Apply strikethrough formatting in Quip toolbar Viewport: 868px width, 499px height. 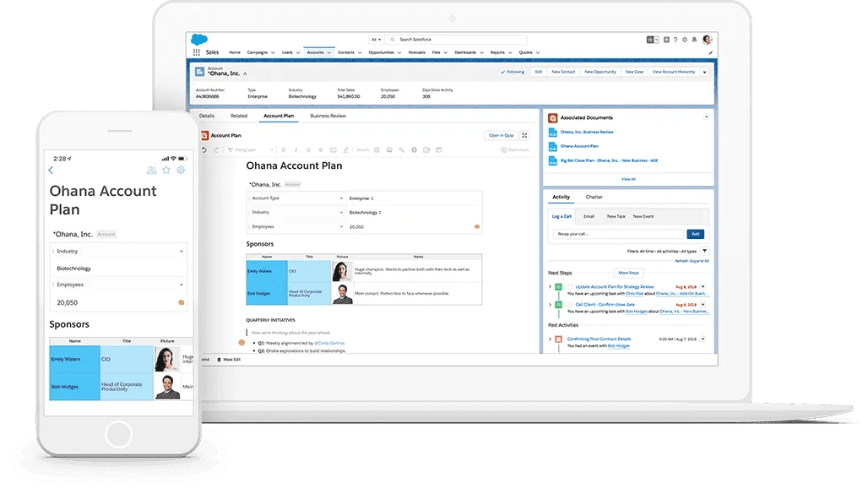(321, 150)
